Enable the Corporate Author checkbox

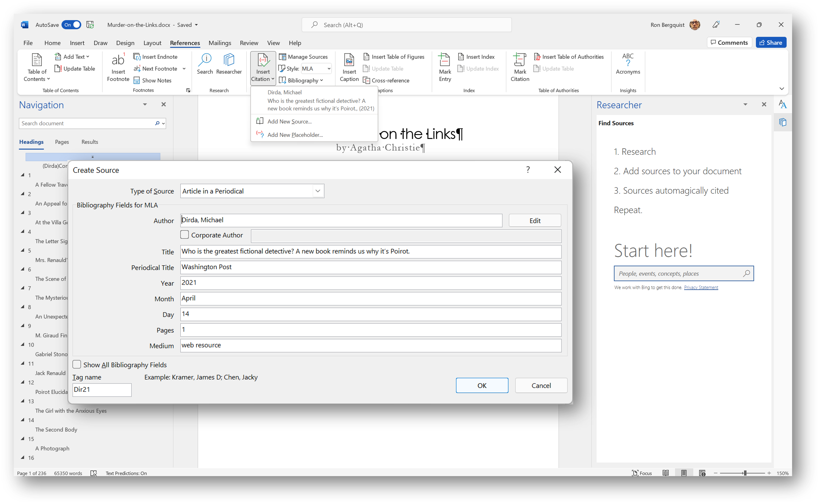click(x=185, y=235)
